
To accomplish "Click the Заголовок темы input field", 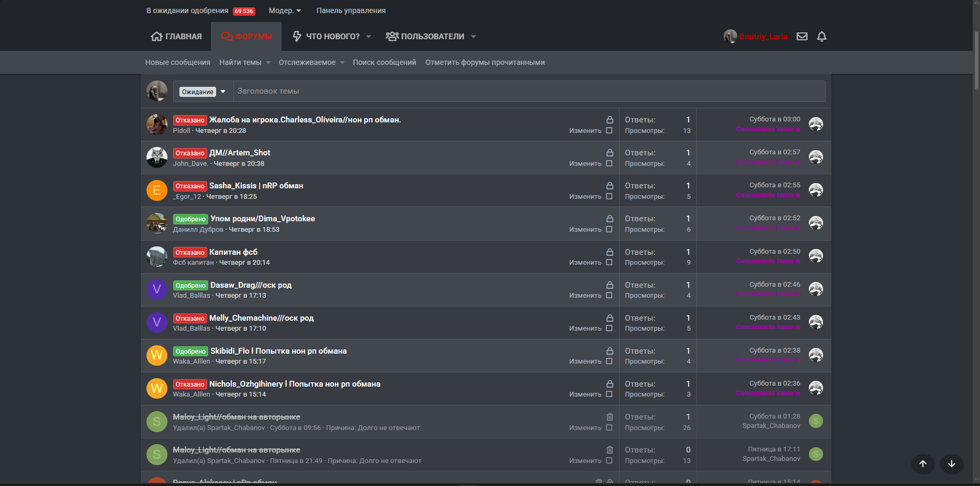I will click(x=528, y=91).
